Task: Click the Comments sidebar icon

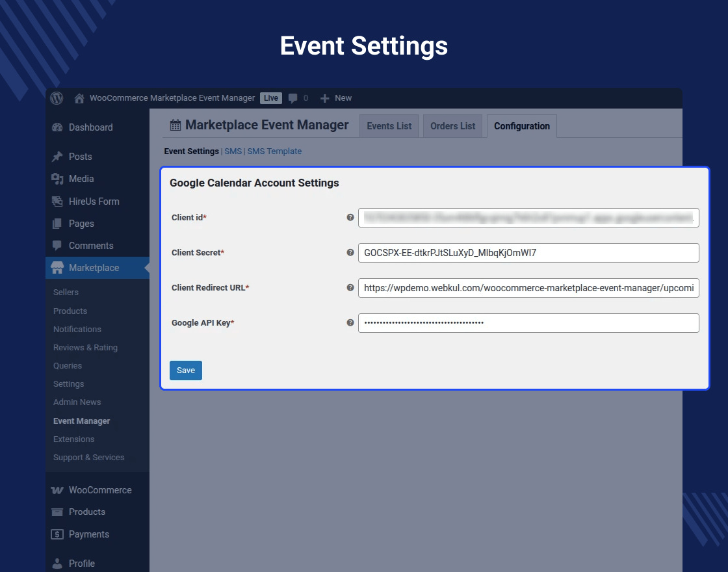Action: pyautogui.click(x=57, y=245)
